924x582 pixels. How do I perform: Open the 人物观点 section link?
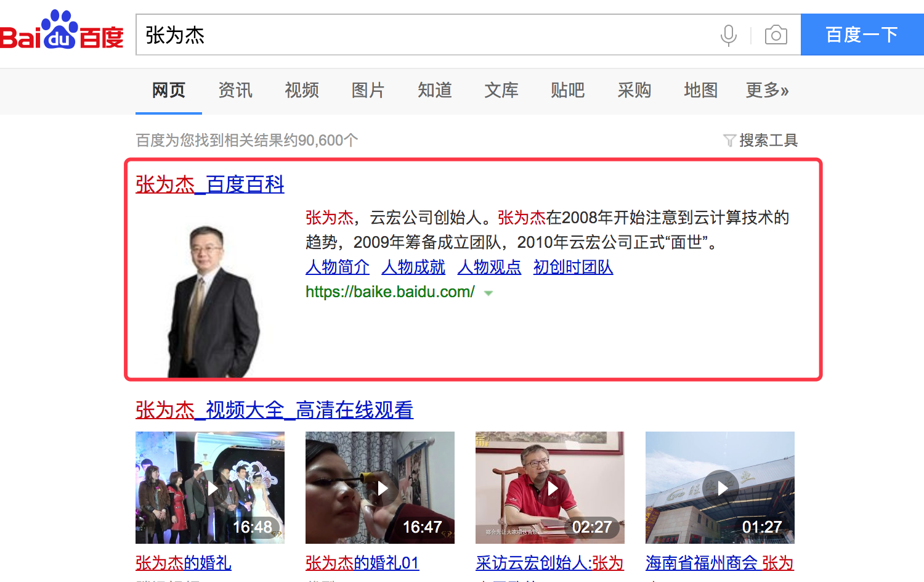pyautogui.click(x=489, y=267)
